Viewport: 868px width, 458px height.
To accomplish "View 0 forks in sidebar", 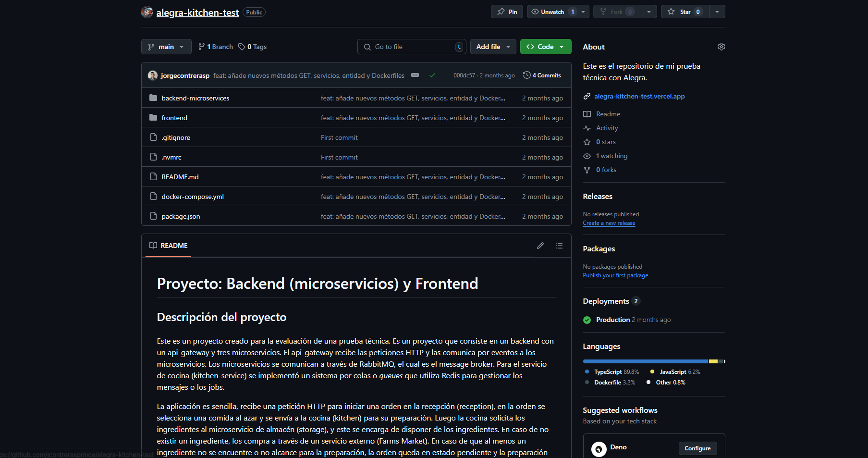I will pos(600,170).
